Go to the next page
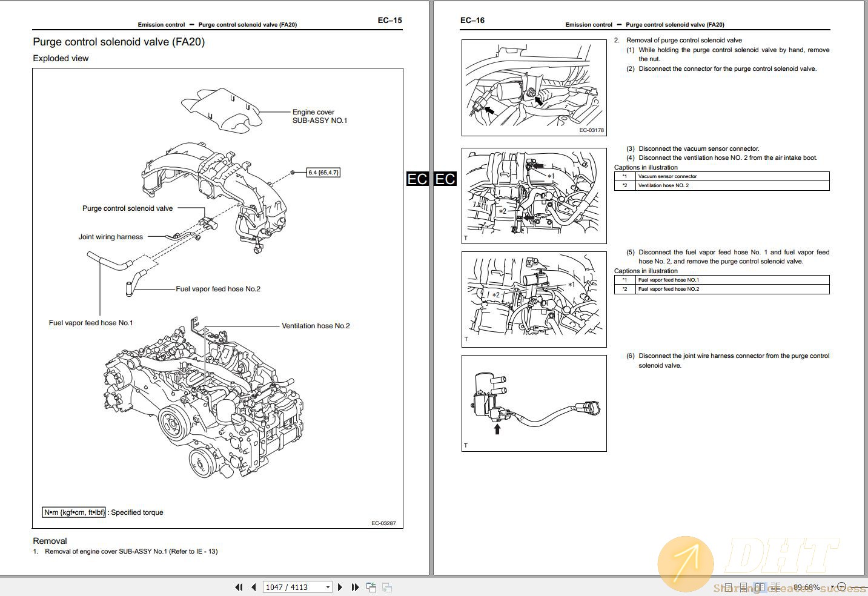This screenshot has width=868, height=596. coord(340,587)
